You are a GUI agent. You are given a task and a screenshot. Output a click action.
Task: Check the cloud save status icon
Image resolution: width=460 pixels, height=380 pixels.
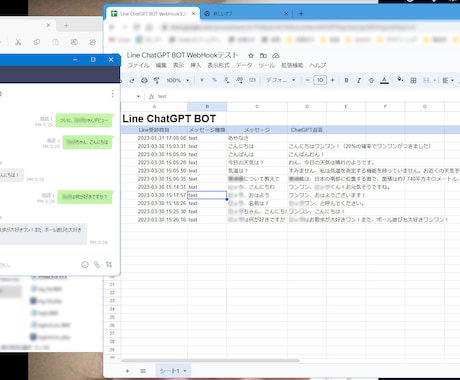click(276, 55)
